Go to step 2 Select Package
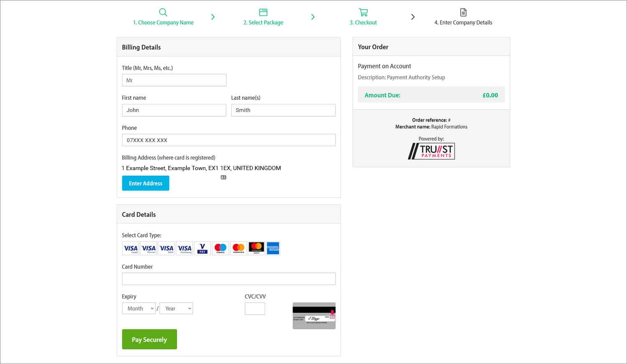The height and width of the screenshot is (364, 627). click(x=263, y=22)
